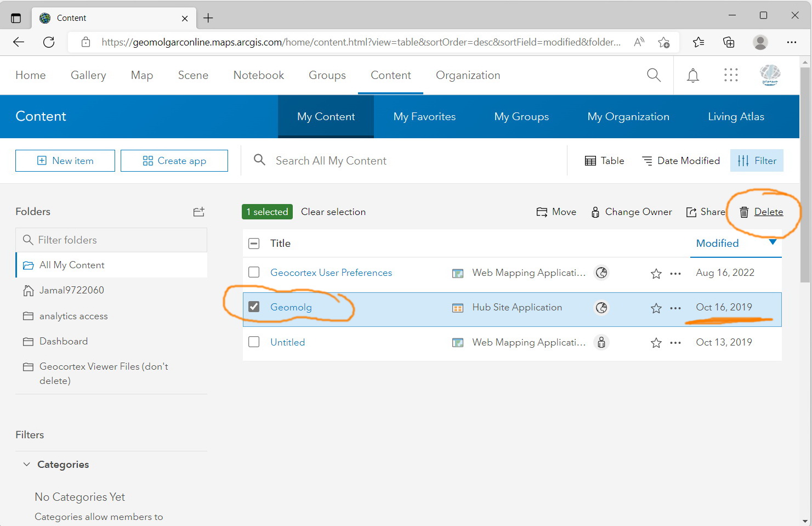The width and height of the screenshot is (812, 526).
Task: Open the Filter panel
Action: 757,160
